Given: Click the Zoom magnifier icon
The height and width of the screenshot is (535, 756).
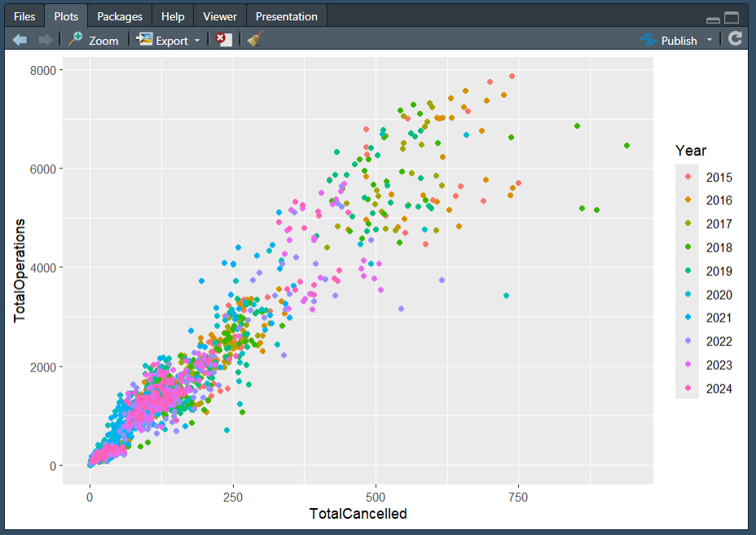Looking at the screenshot, I should 77,39.
